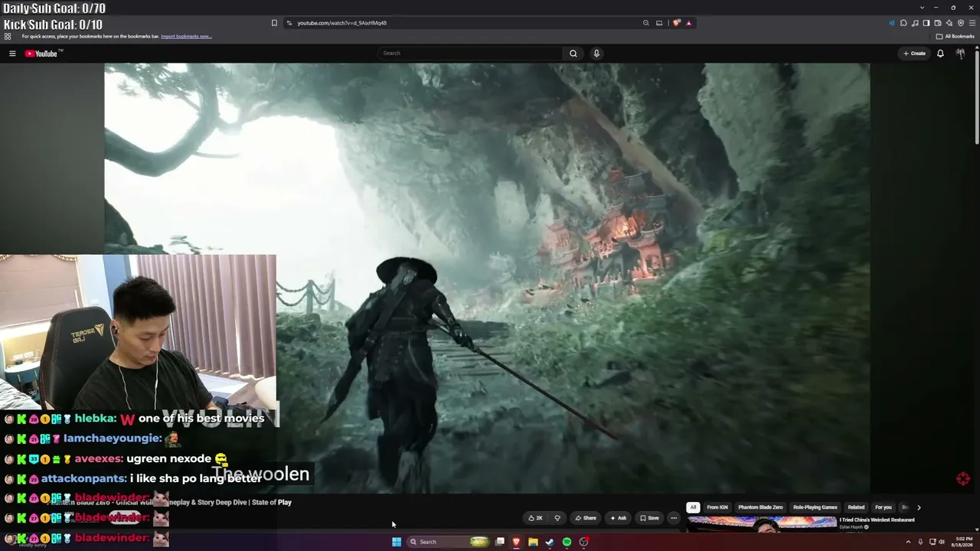Viewport: 980px width, 551px height.
Task: Select the All filter chip
Action: pyautogui.click(x=693, y=507)
